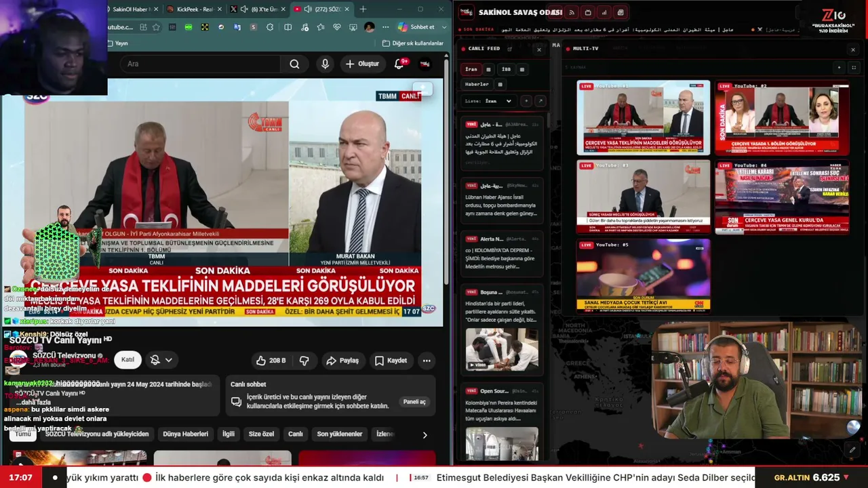Unmute the X tab via speaker icon

(245, 9)
